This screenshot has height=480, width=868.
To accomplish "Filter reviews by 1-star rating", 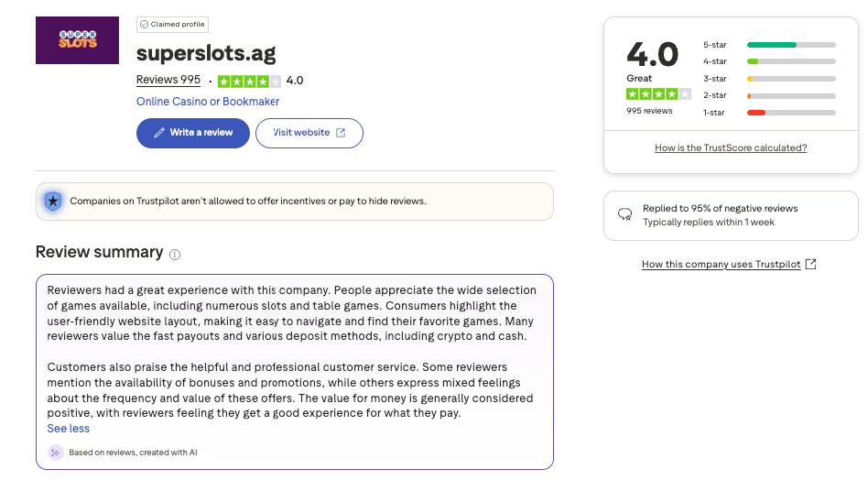I will (x=791, y=113).
